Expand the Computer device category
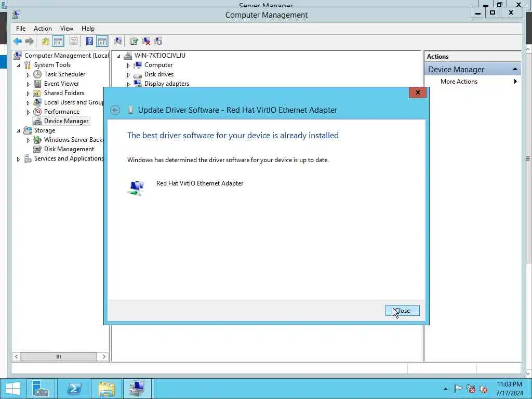532x399 pixels. (x=128, y=65)
